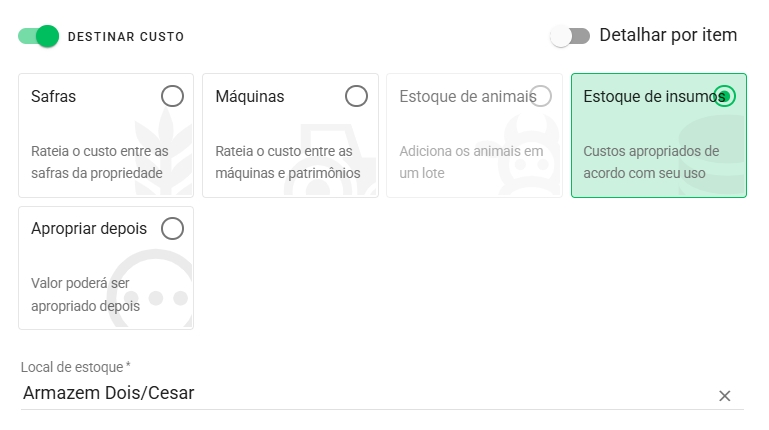Click the Máquinas card title
The image size is (769, 430).
click(250, 97)
